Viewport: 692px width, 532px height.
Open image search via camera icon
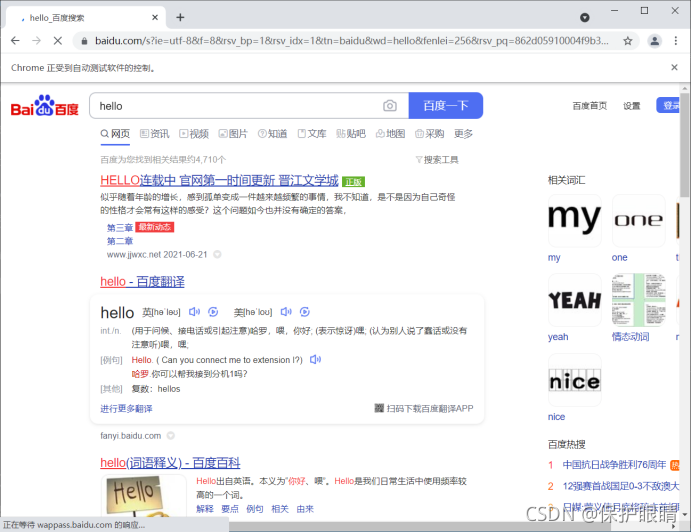click(390, 106)
